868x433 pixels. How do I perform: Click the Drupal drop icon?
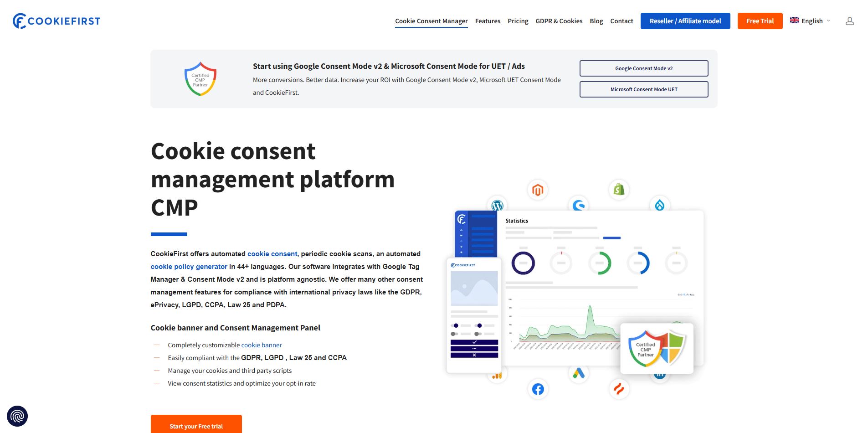(659, 205)
